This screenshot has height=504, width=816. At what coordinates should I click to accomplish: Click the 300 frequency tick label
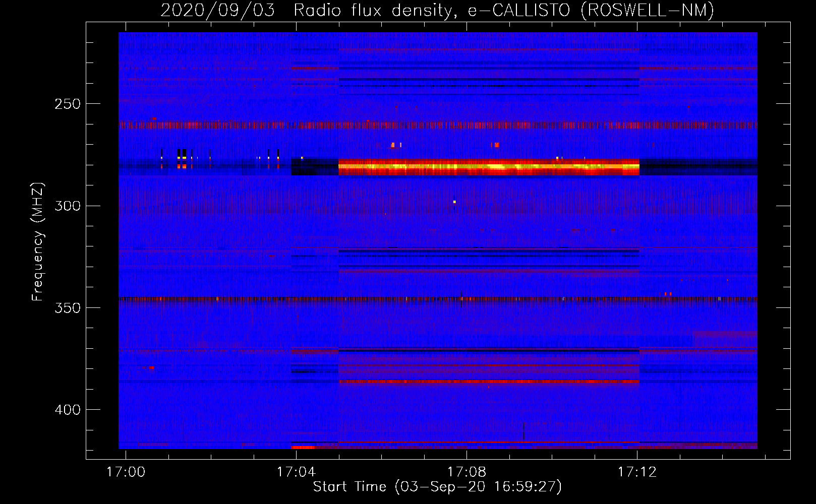pyautogui.click(x=68, y=206)
